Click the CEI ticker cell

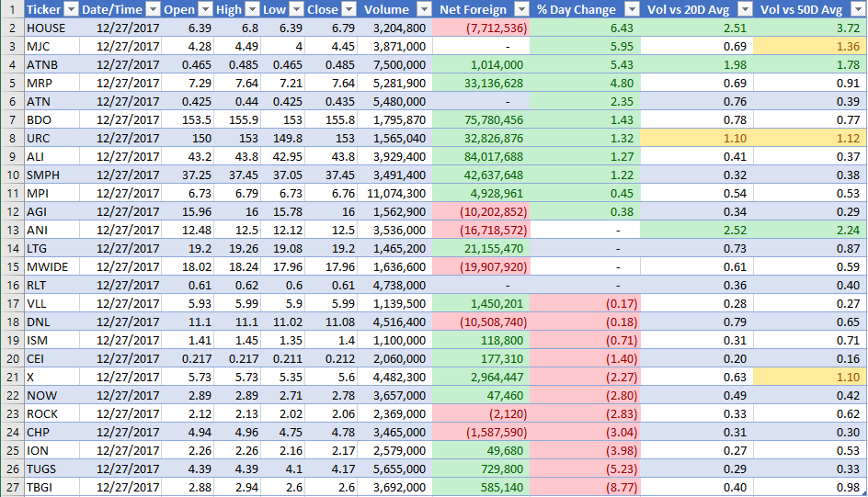point(52,359)
